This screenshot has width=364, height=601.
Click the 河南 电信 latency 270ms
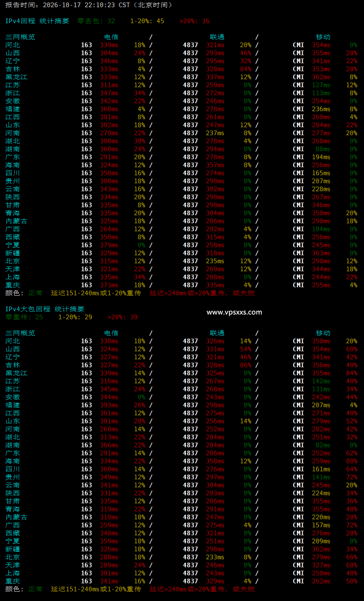tap(109, 133)
